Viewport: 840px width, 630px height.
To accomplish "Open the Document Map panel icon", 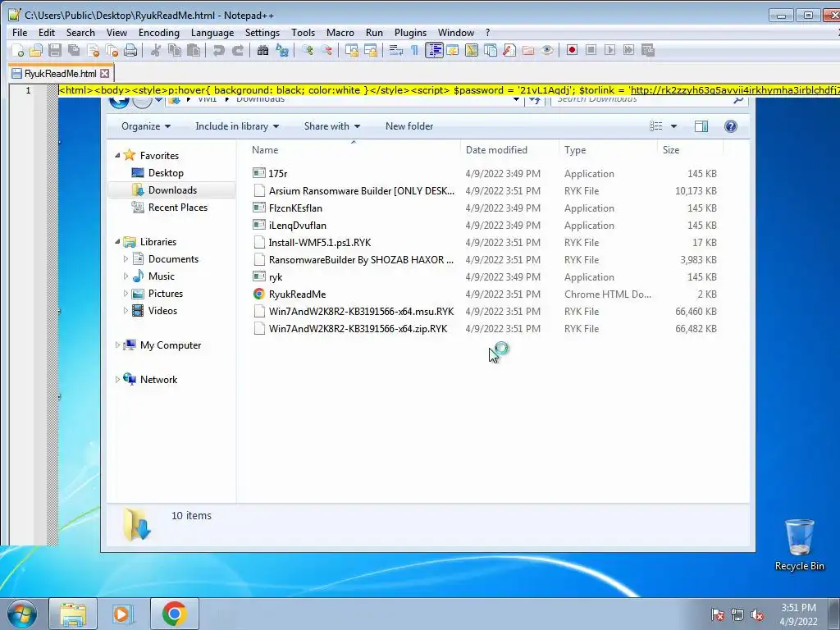I will pyautogui.click(x=472, y=50).
